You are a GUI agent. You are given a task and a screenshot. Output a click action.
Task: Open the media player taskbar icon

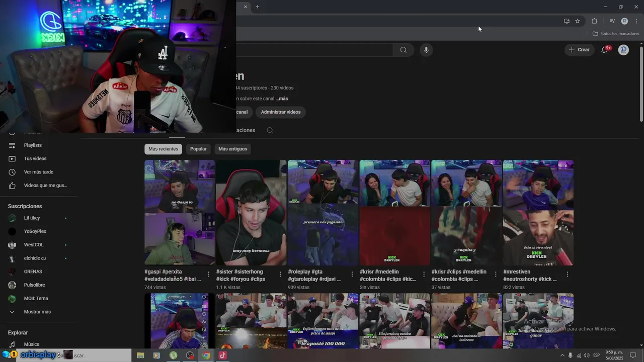click(156, 355)
